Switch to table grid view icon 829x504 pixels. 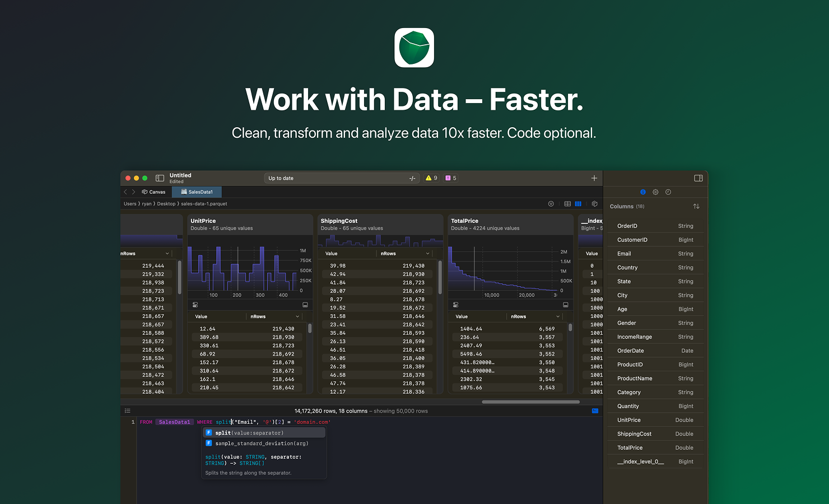click(x=567, y=204)
